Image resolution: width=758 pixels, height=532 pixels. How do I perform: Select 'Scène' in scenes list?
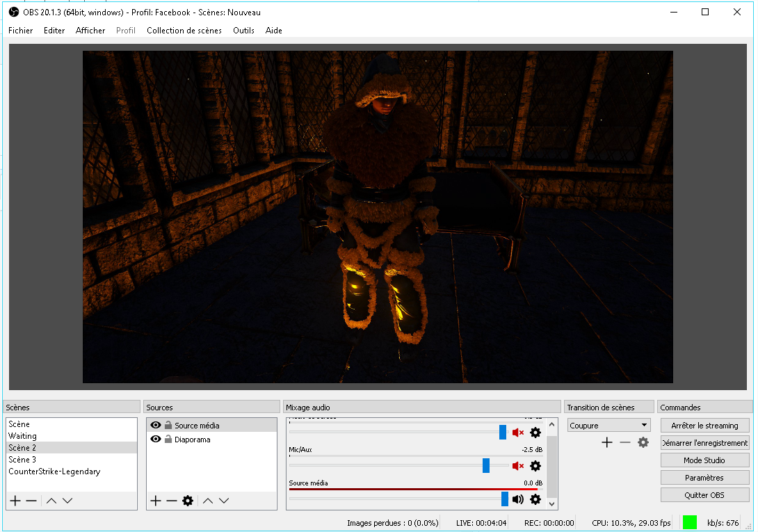pos(72,424)
